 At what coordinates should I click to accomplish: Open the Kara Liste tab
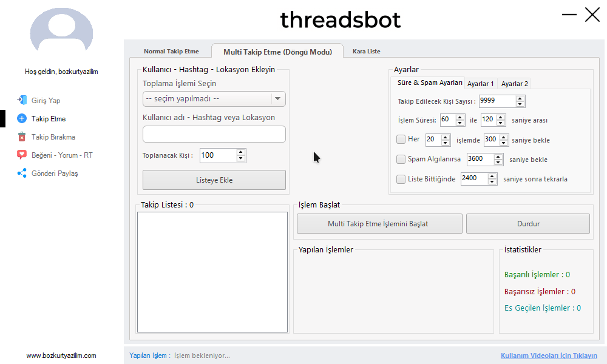pyautogui.click(x=366, y=52)
